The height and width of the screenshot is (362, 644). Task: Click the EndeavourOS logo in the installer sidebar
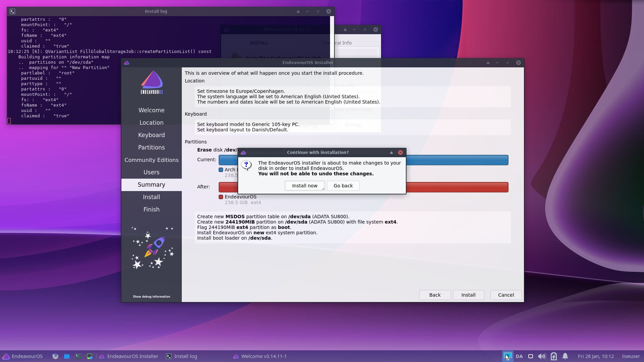(152, 82)
